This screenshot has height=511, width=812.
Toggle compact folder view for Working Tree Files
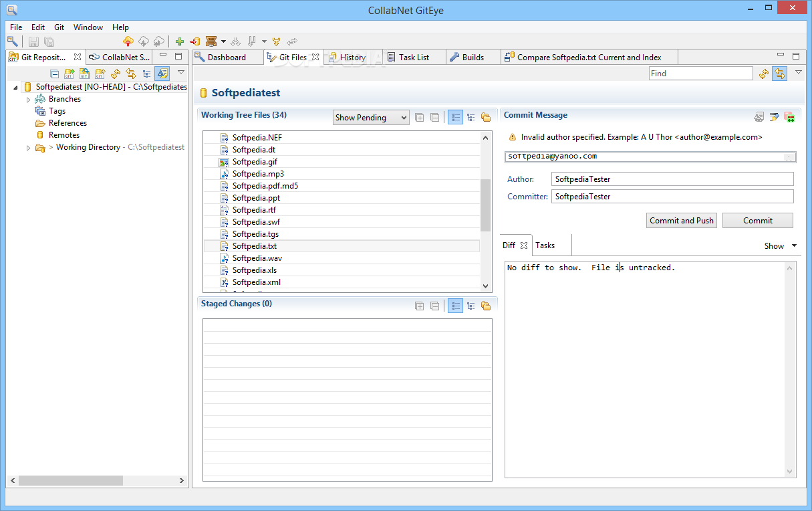(x=486, y=118)
